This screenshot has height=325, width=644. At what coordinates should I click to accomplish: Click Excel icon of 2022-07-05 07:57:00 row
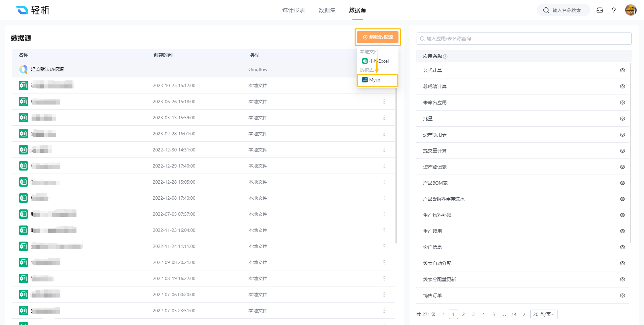pyautogui.click(x=23, y=214)
